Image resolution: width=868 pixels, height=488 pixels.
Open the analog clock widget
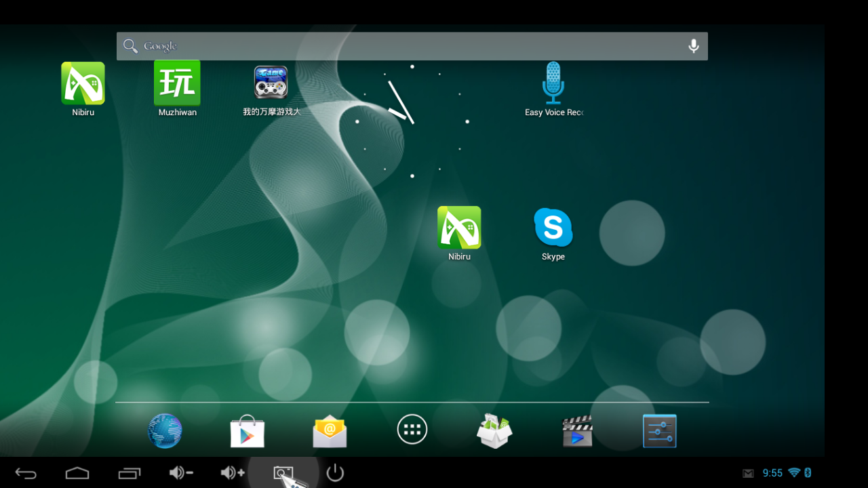pyautogui.click(x=412, y=122)
